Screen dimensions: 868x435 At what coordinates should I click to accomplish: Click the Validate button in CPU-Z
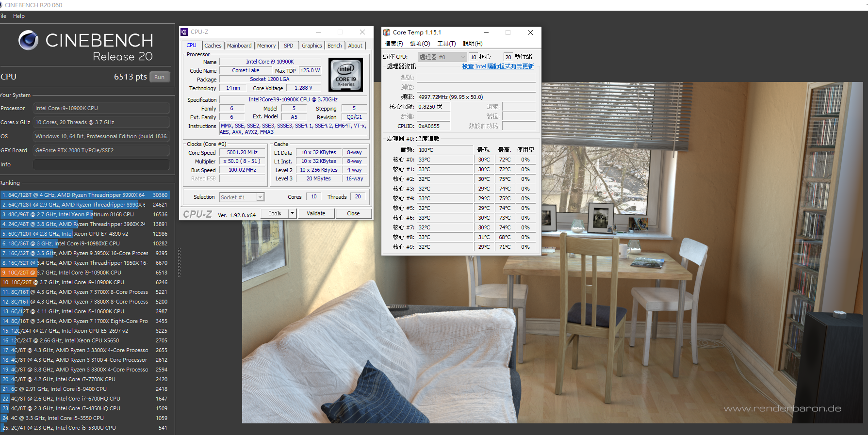click(316, 213)
